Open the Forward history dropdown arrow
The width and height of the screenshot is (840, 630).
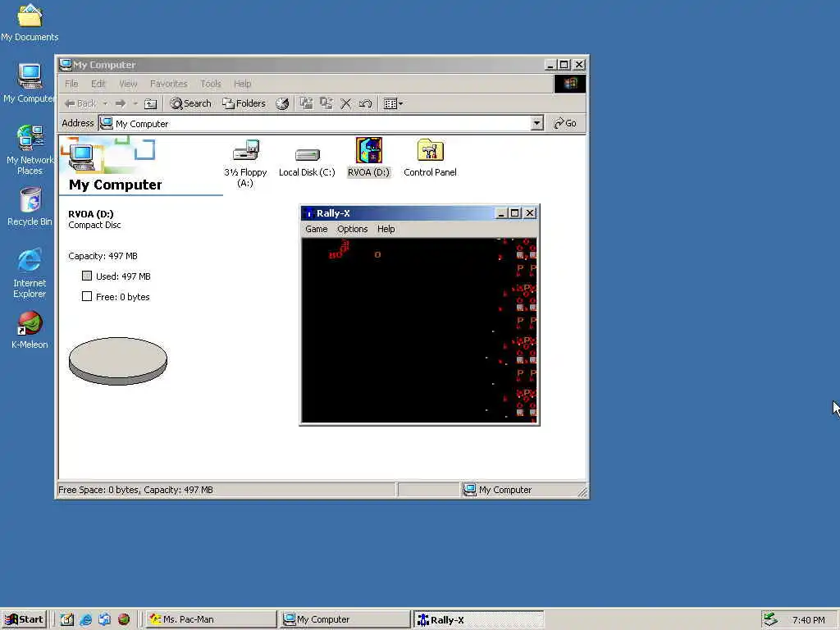(x=135, y=103)
